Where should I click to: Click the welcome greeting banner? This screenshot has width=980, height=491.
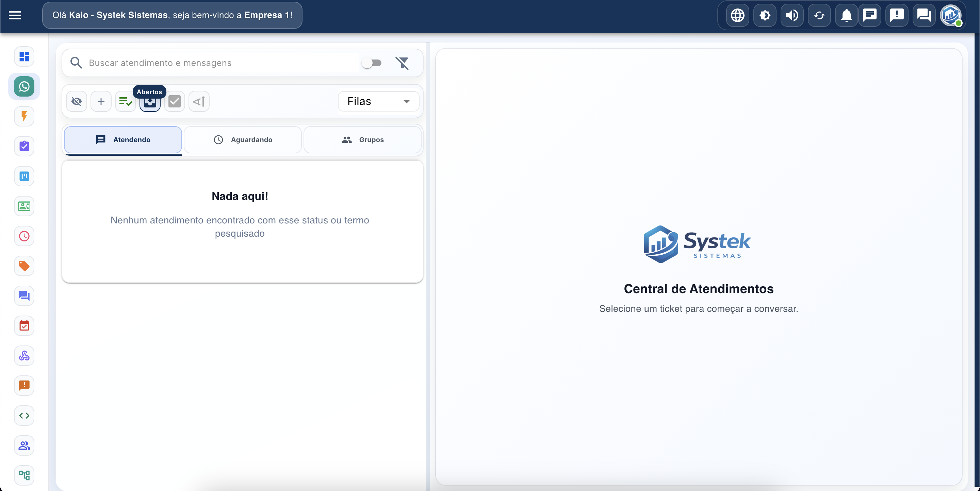pyautogui.click(x=172, y=15)
